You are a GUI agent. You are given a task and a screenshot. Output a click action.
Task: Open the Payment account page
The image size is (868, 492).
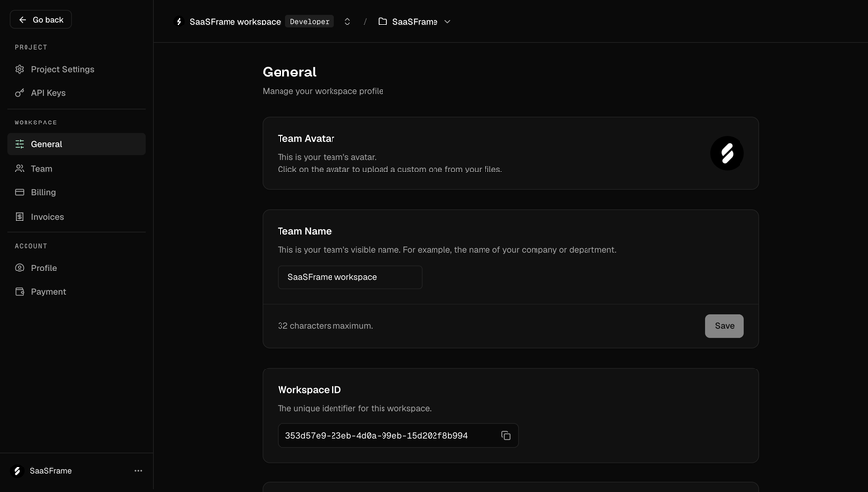(x=77, y=292)
